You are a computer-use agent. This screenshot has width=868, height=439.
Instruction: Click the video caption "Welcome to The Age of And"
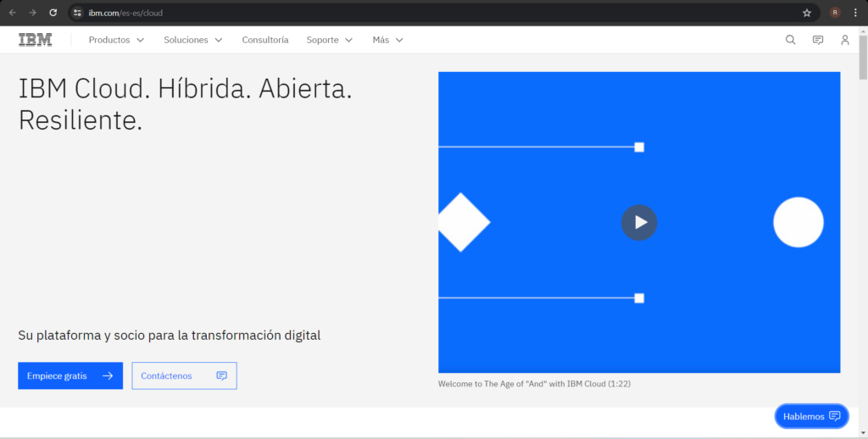tap(534, 384)
